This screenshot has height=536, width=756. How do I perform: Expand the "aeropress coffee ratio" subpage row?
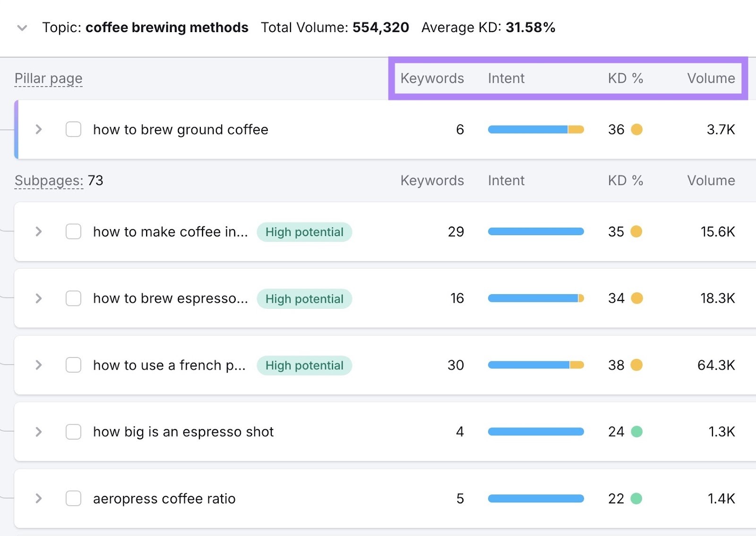tap(38, 498)
